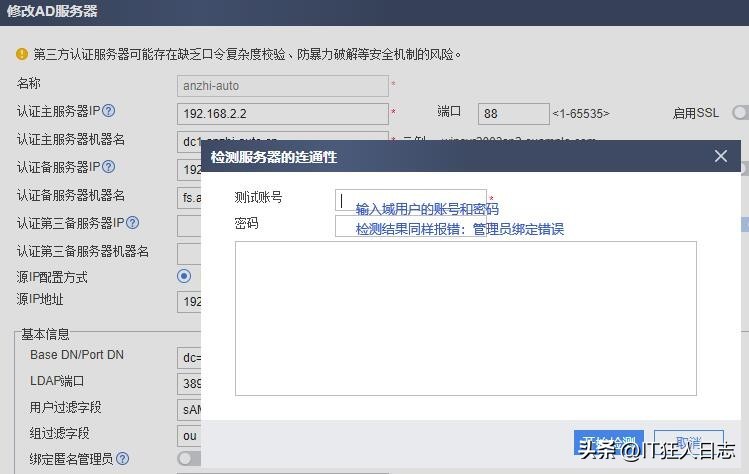The width and height of the screenshot is (749, 474).
Task: Click the 修改AD服务器 title text
Action: point(52,11)
